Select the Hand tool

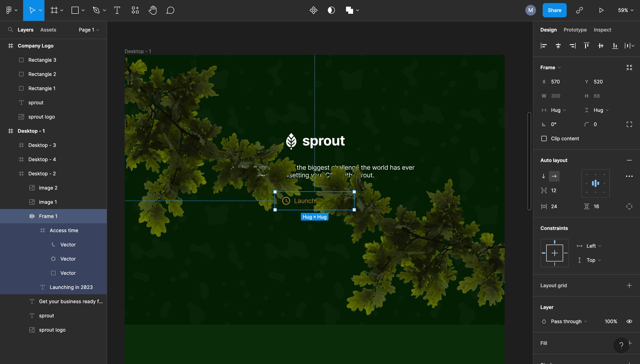pos(153,10)
